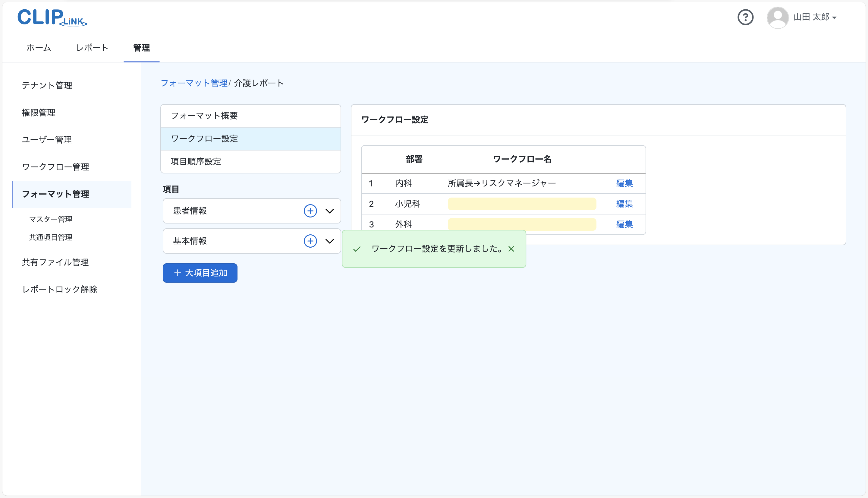Open フォーマット管理 breadcrumb link
This screenshot has height=498, width=868.
click(x=194, y=83)
